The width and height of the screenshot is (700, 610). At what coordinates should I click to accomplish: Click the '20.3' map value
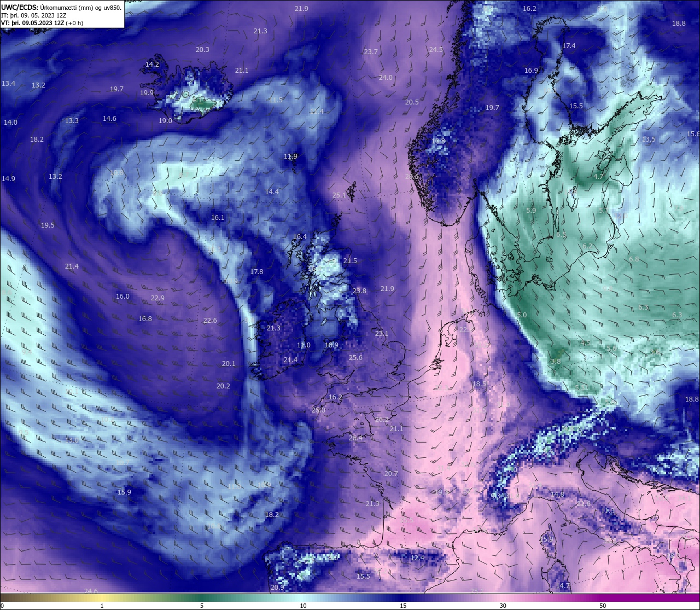(202, 50)
